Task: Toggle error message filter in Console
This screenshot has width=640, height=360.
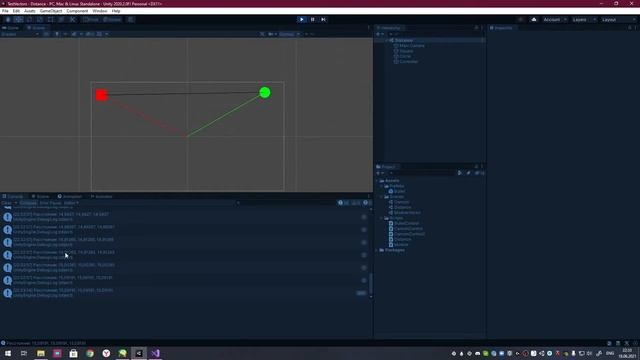Action: [x=367, y=203]
